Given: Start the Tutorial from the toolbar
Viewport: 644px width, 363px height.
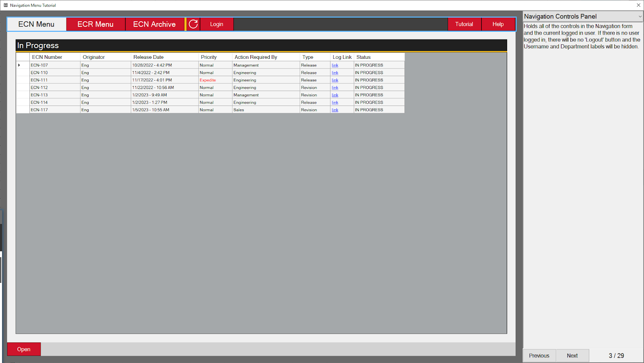Looking at the screenshot, I should (464, 24).
